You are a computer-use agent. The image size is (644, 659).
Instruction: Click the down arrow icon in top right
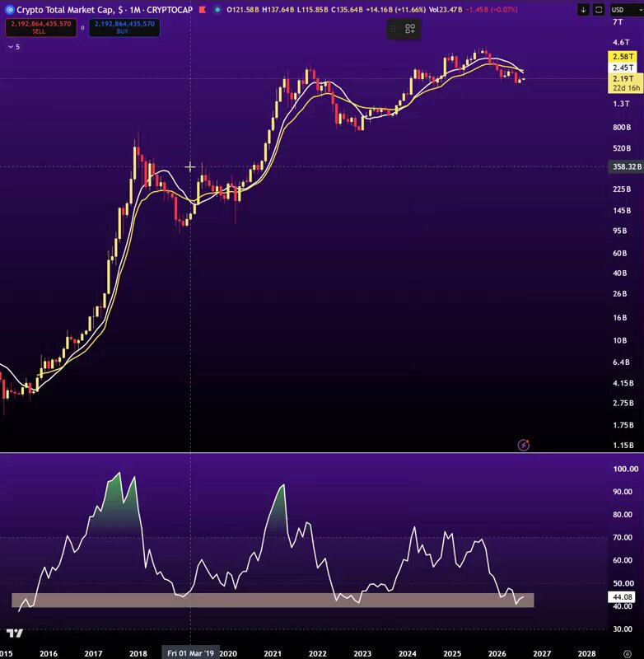point(584,10)
